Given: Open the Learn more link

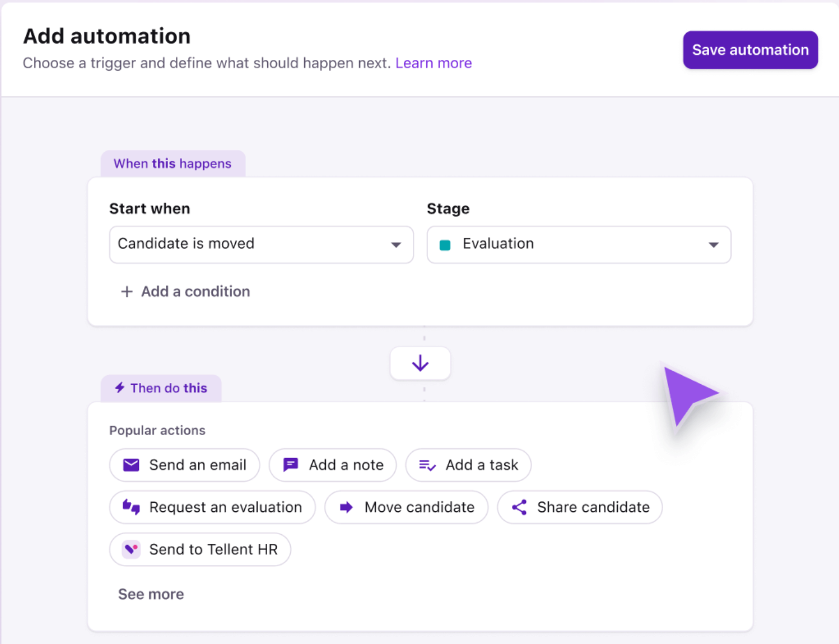Looking at the screenshot, I should pyautogui.click(x=434, y=63).
